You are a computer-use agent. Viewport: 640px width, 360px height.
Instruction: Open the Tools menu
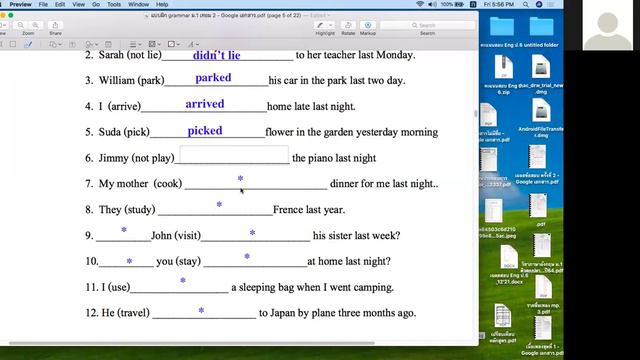[114, 4]
